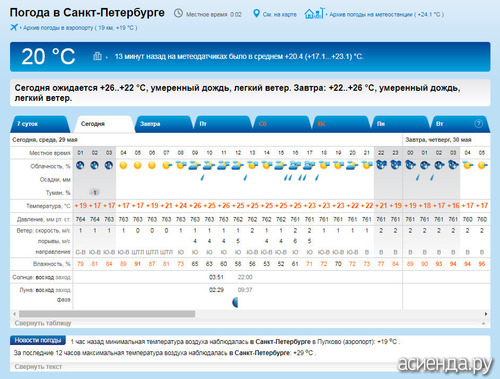Open the Вт forecast tab
This screenshot has width=500, height=379.
pyautogui.click(x=460, y=124)
